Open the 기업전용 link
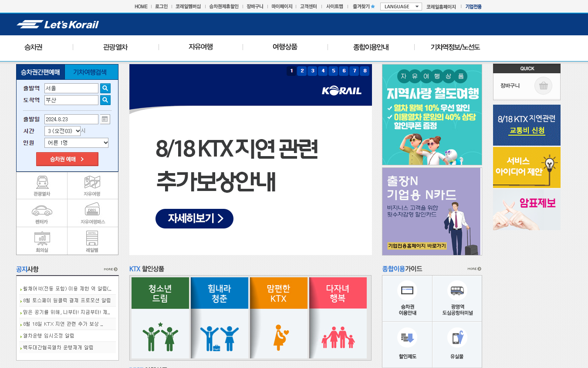The height and width of the screenshot is (368, 588). [473, 7]
